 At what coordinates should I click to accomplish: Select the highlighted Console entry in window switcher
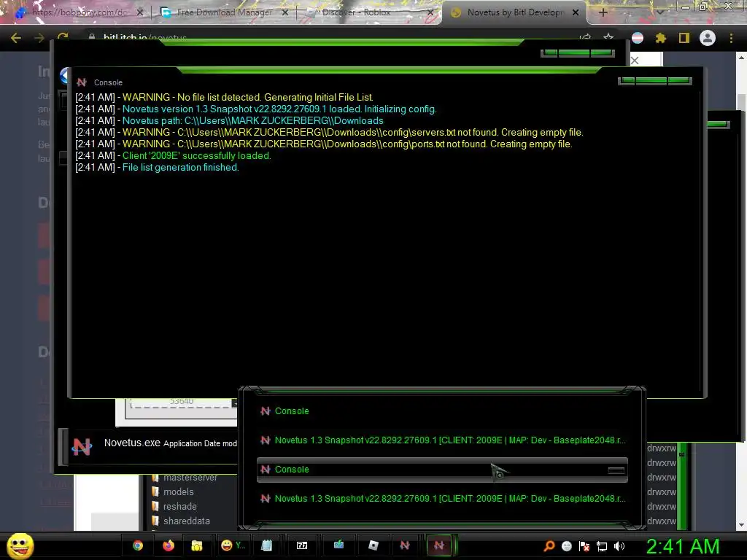[442, 470]
